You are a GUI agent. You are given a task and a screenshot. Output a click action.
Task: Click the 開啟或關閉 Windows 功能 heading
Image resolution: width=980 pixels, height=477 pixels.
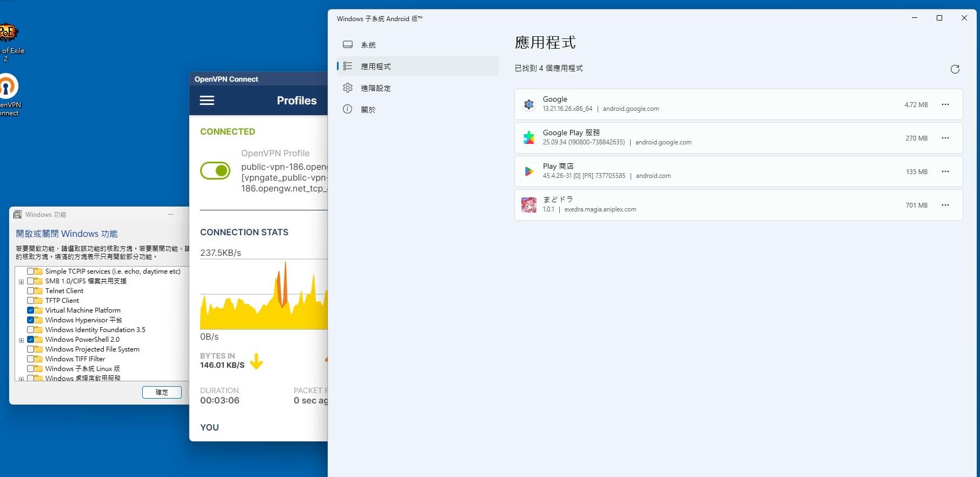point(67,234)
